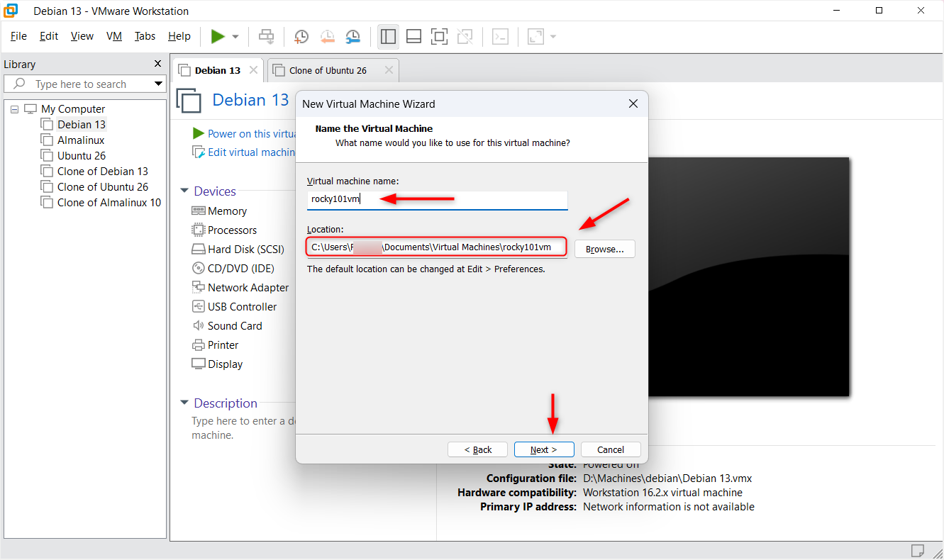Click the Next button in wizard
The image size is (944, 560).
coord(544,449)
